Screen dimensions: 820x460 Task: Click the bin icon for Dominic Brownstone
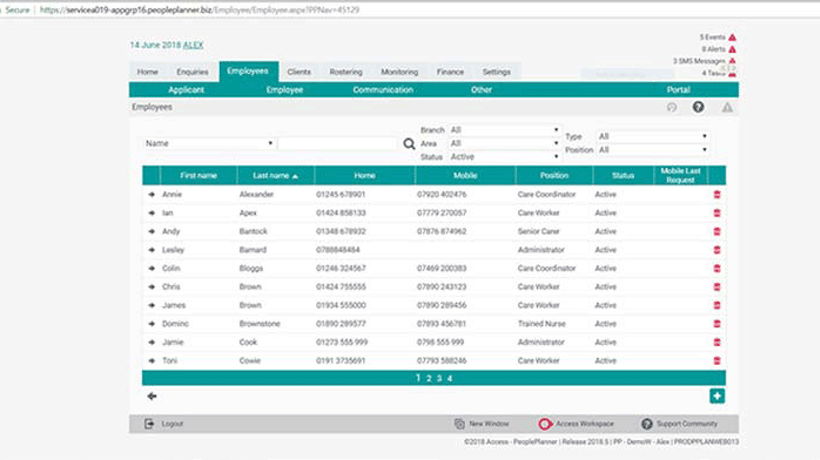click(x=717, y=324)
